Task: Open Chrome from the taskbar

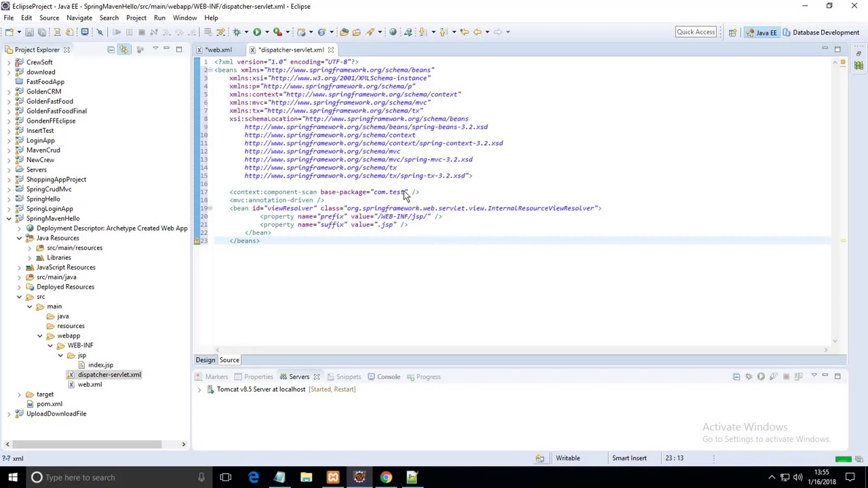Action: click(x=386, y=477)
